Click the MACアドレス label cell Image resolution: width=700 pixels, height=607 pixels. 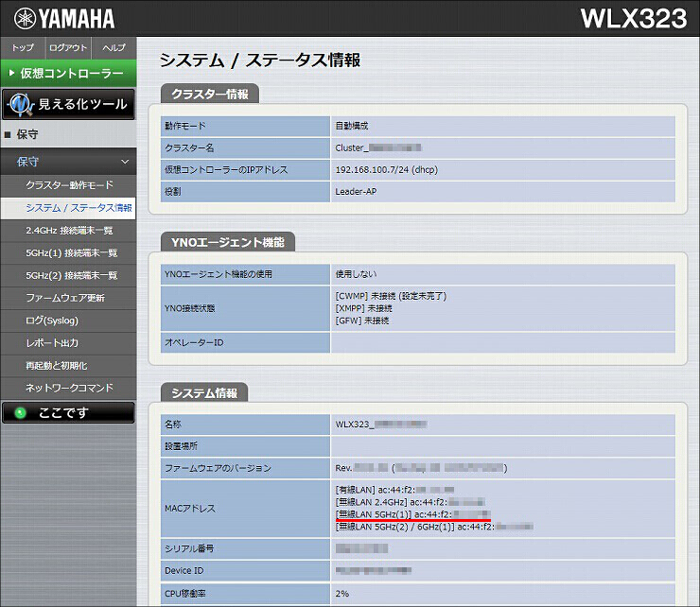(x=246, y=509)
